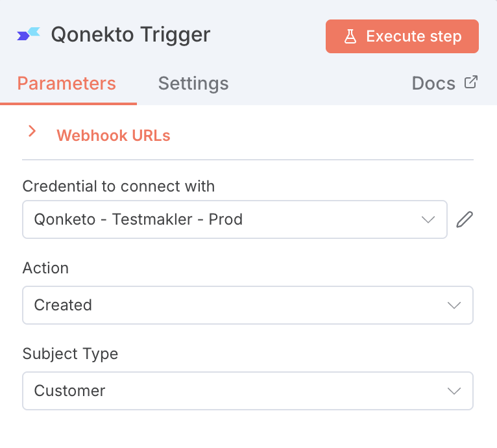Switch to the Parameters tab
The height and width of the screenshot is (448, 497).
(x=67, y=84)
